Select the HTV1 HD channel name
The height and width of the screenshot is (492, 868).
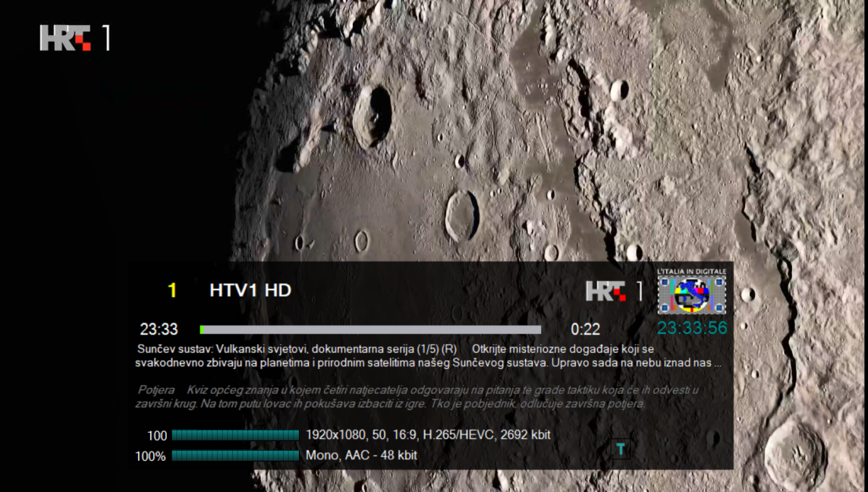pyautogui.click(x=250, y=290)
